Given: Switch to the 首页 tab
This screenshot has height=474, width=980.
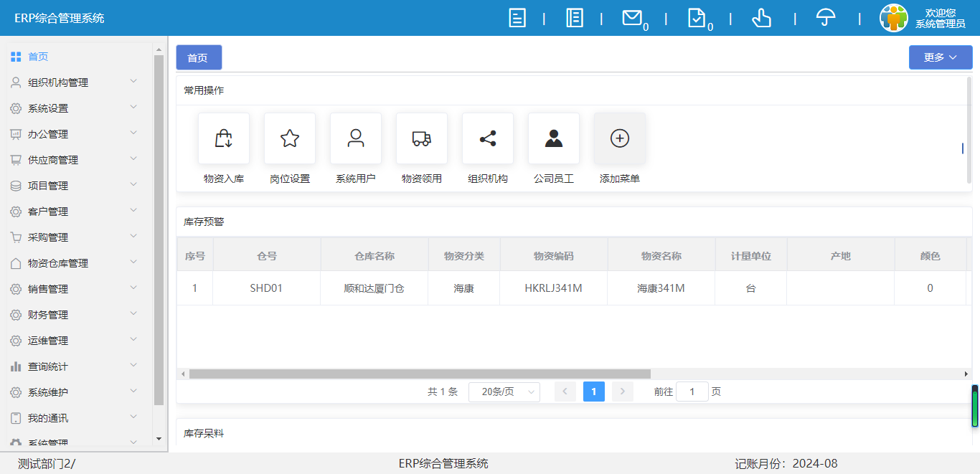Looking at the screenshot, I should tap(199, 57).
